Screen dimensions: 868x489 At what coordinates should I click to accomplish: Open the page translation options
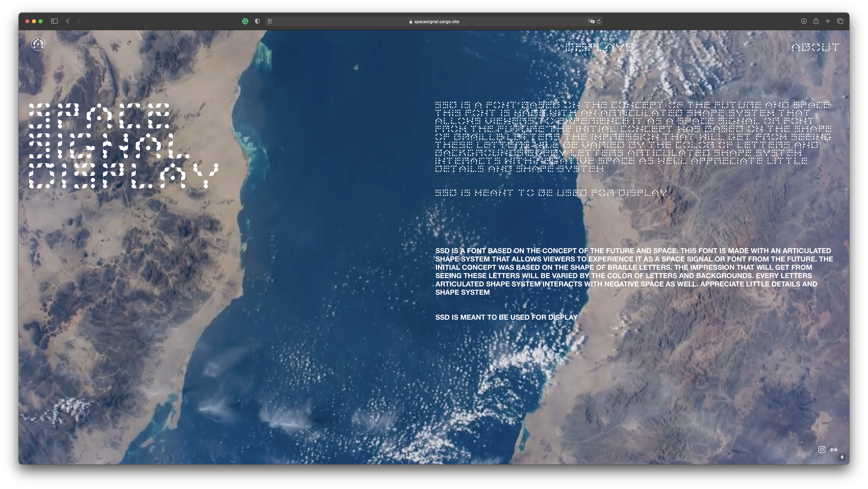coord(591,21)
